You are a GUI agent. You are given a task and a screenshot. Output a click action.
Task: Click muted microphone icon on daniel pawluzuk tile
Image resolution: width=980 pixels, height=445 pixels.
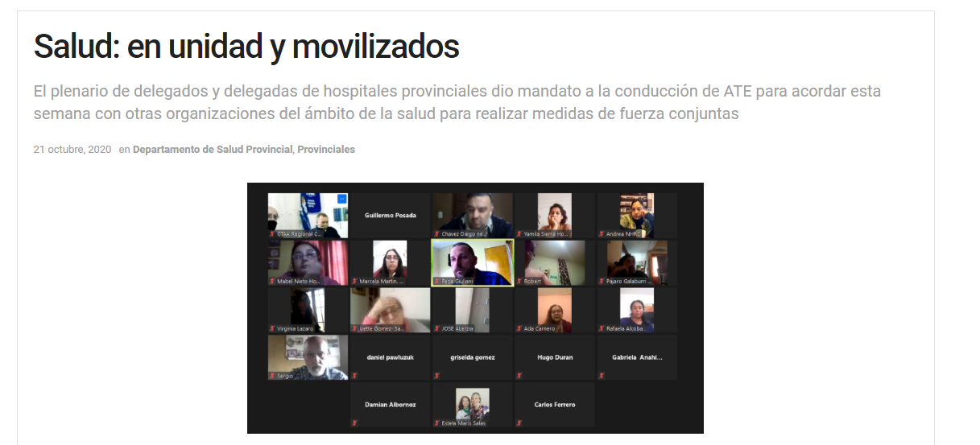click(354, 376)
